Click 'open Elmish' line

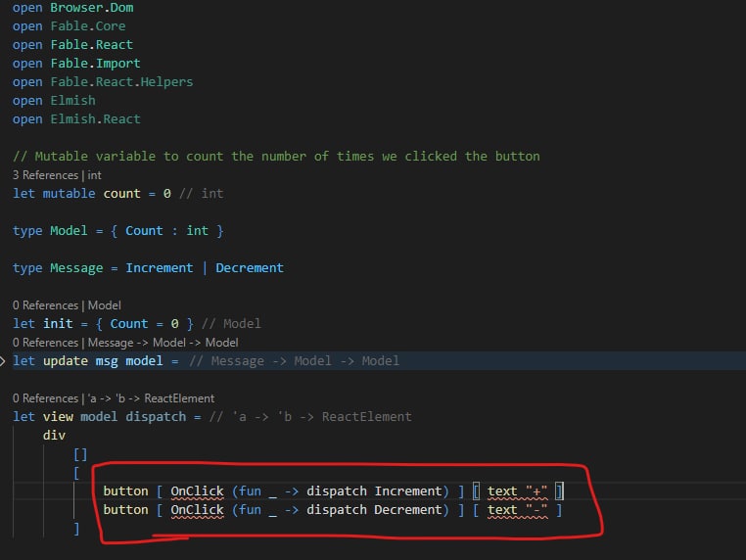(54, 101)
